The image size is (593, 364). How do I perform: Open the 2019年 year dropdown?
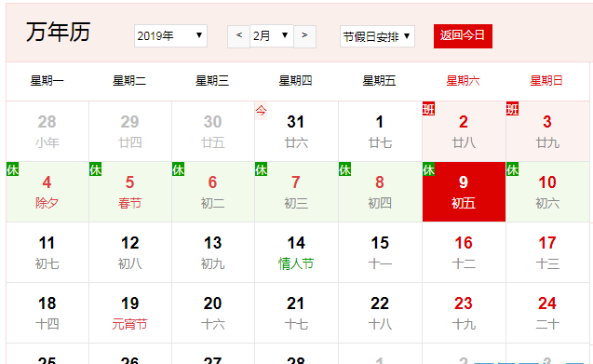tap(170, 36)
